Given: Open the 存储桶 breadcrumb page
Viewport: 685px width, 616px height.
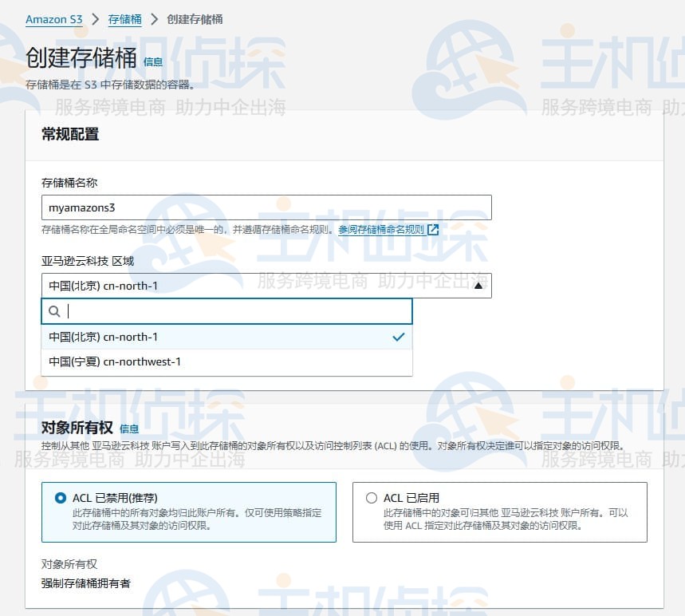Looking at the screenshot, I should [x=124, y=19].
